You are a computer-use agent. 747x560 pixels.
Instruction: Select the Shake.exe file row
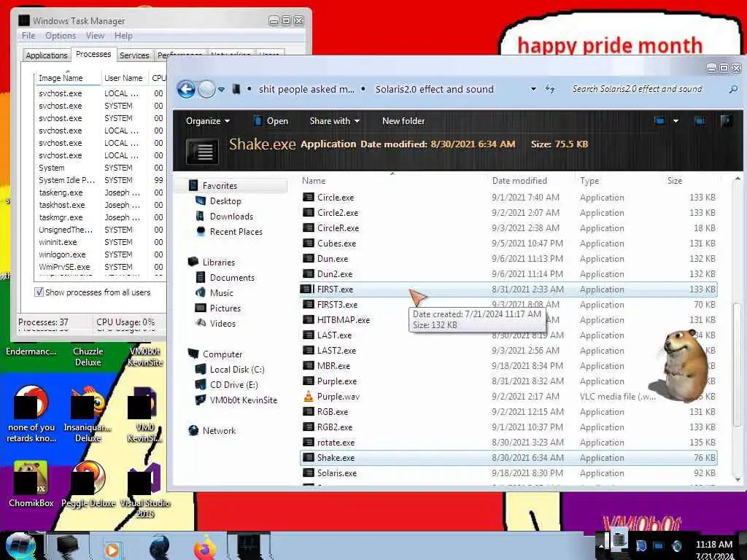click(x=508, y=458)
